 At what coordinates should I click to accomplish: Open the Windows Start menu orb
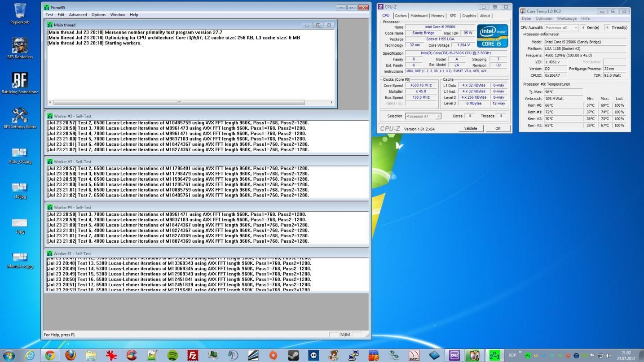[9, 355]
